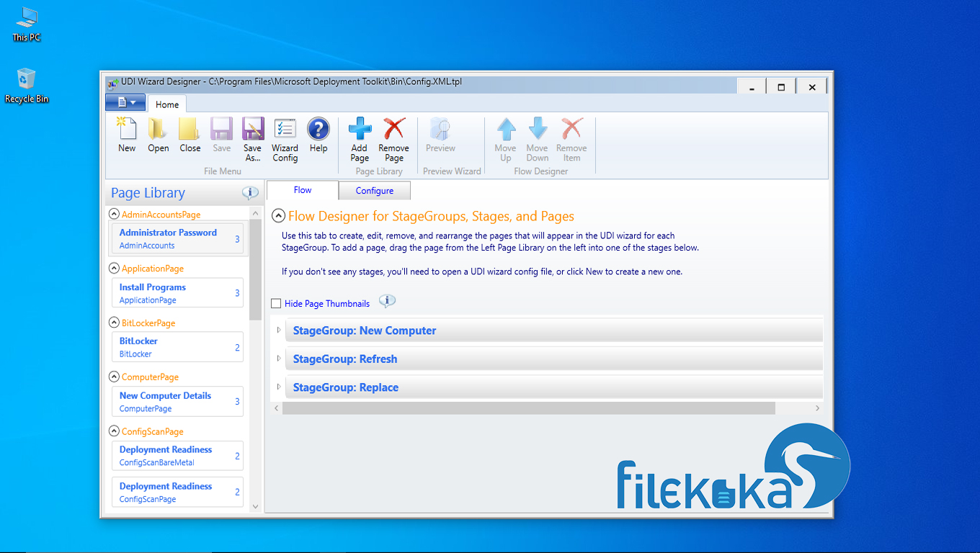
Task: Select Deployment Readiness ConfigScanBareMetal item
Action: [177, 456]
